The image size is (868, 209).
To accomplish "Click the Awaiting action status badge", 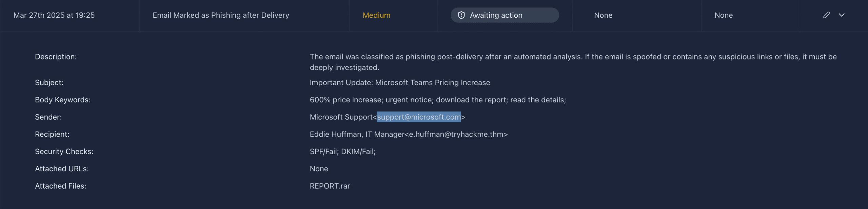I will click(x=504, y=15).
